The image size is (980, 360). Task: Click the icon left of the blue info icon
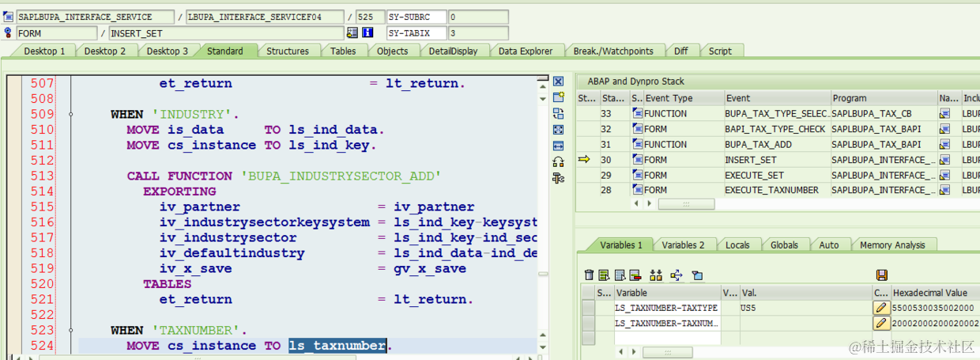352,32
